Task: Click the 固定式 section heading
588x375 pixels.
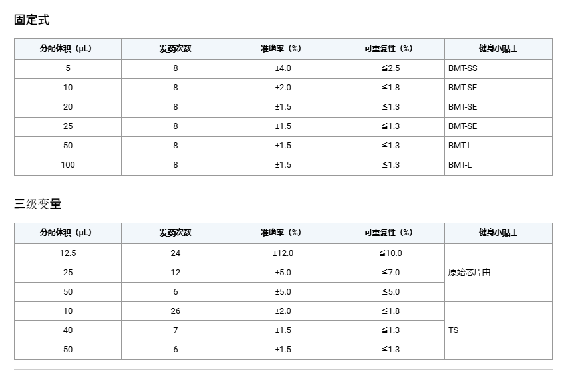Action: (32, 20)
